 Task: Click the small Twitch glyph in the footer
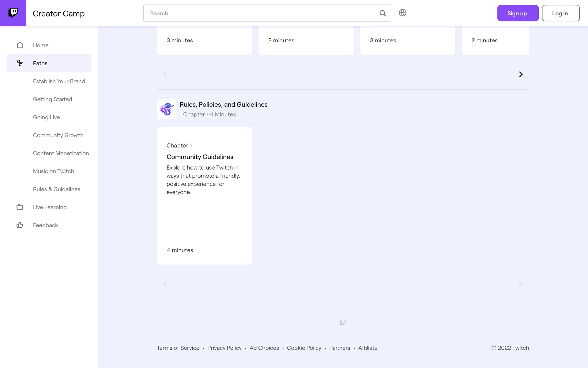click(x=343, y=322)
